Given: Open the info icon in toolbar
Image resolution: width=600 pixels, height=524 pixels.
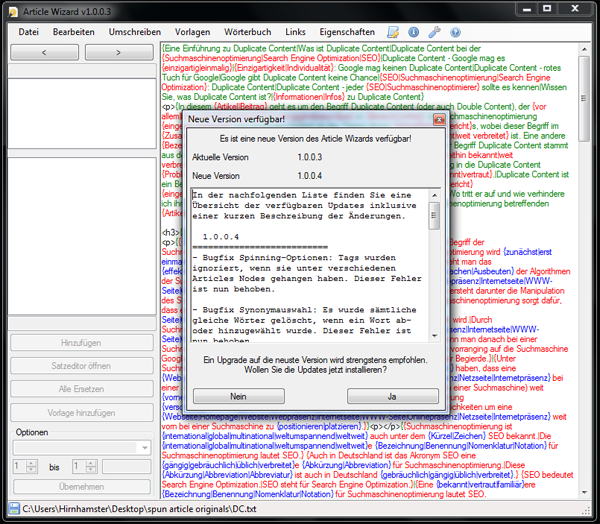Looking at the screenshot, I should [x=414, y=32].
